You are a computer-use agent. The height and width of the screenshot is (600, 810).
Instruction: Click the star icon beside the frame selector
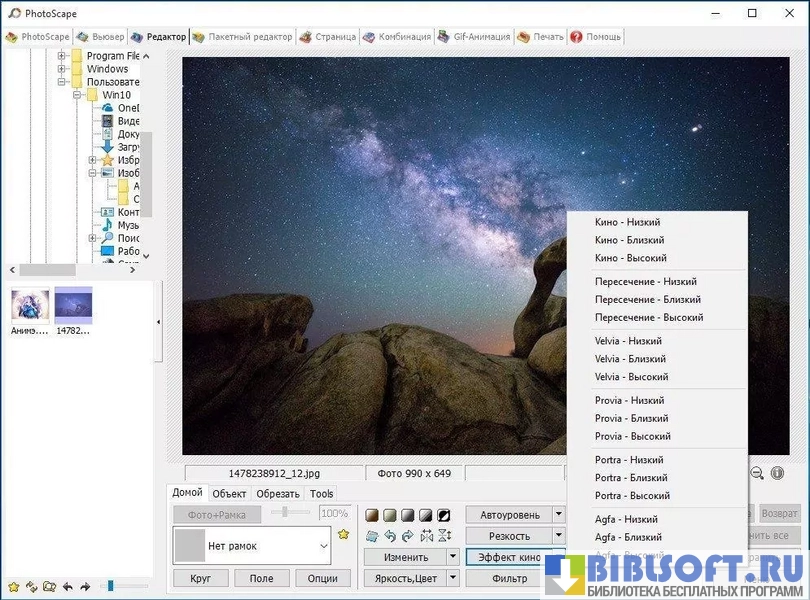pos(344,535)
